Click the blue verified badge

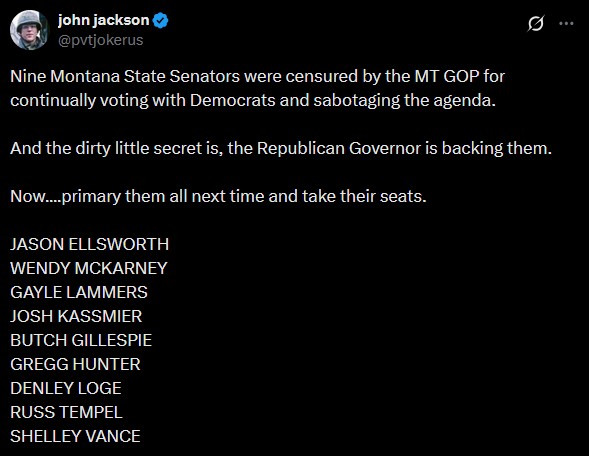click(161, 20)
